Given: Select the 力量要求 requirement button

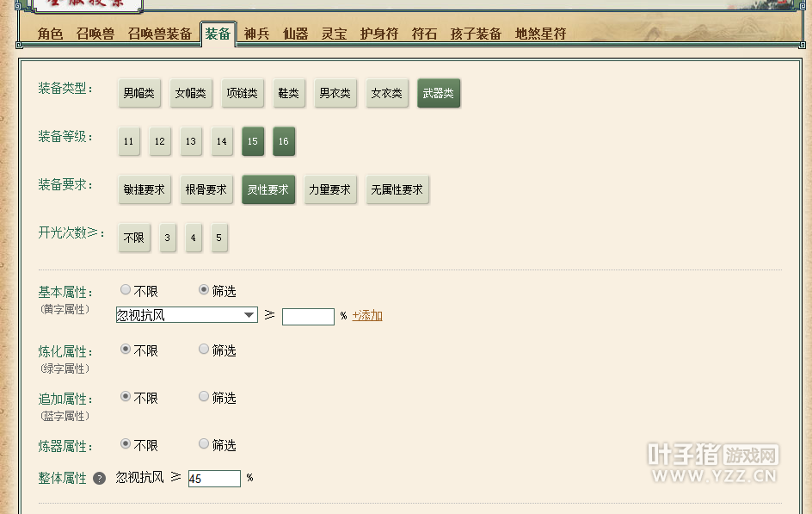Looking at the screenshot, I should 329,189.
